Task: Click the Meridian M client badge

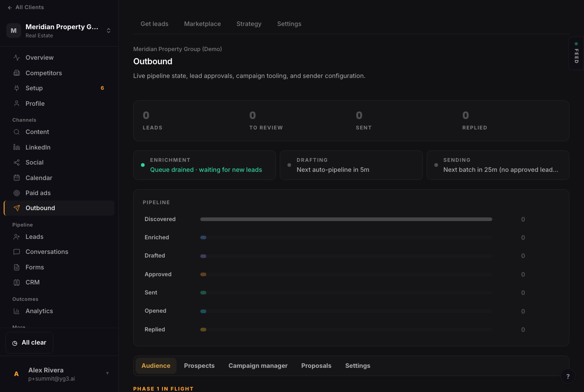Action: pos(14,31)
